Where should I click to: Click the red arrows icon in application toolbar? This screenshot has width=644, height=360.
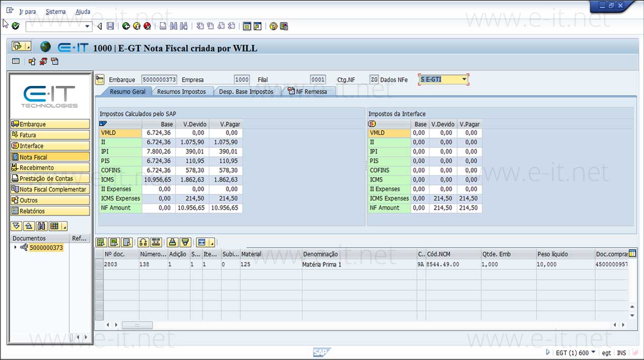[x=43, y=61]
